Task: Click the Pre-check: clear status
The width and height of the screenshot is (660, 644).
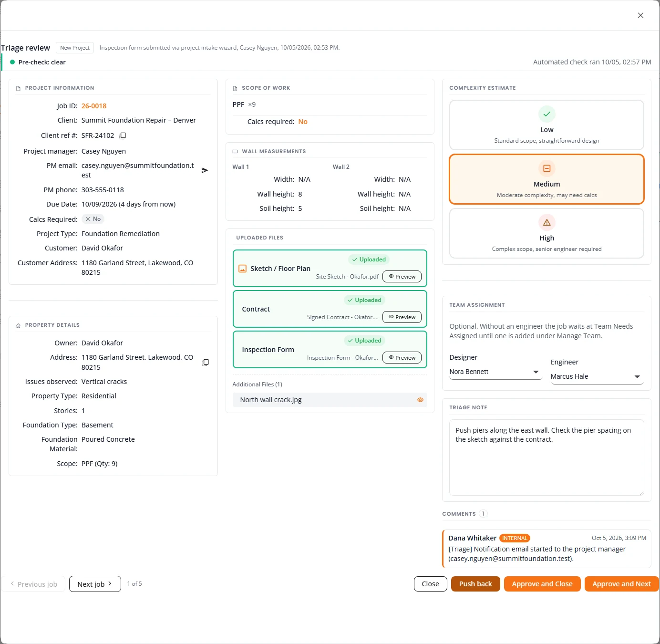Action: tap(38, 62)
